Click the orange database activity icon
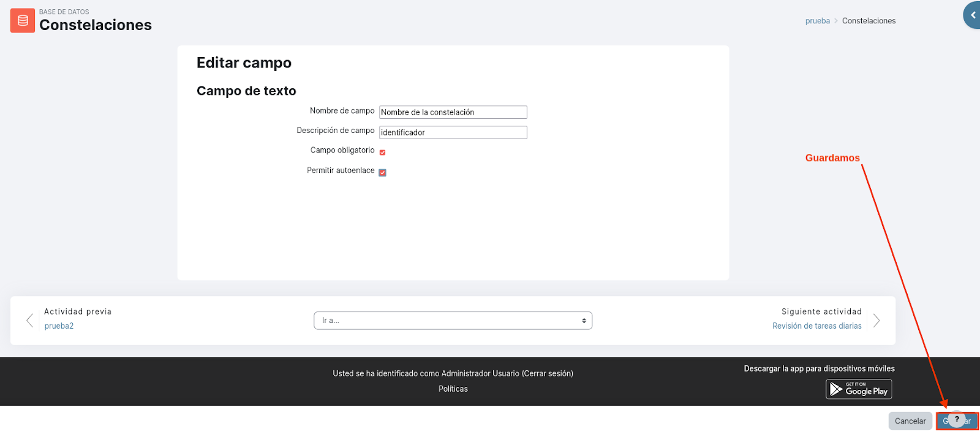This screenshot has width=980, height=431. click(x=23, y=20)
